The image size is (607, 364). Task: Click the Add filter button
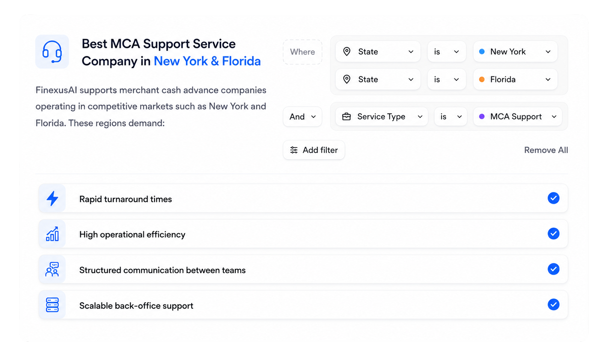314,150
